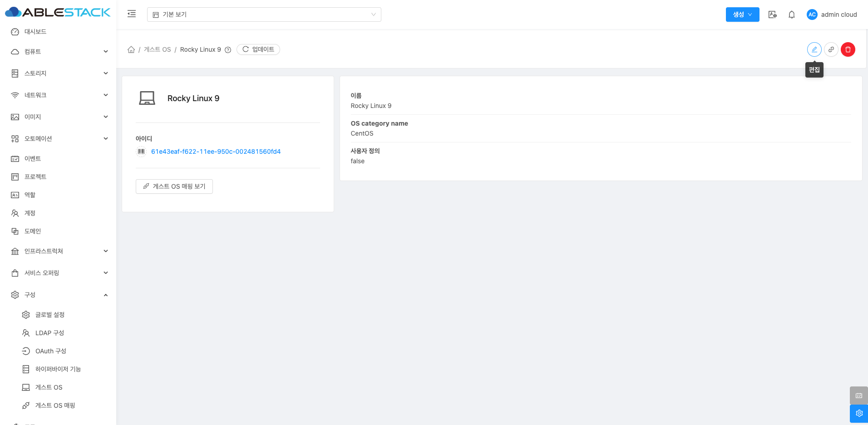
Task: Click the 업데이트 refresh button
Action: pyautogui.click(x=258, y=49)
